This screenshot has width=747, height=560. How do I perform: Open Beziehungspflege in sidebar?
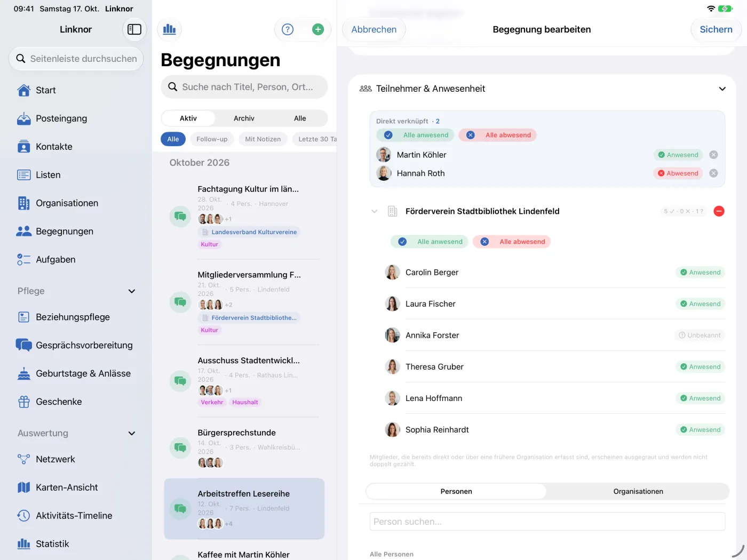[76, 317]
